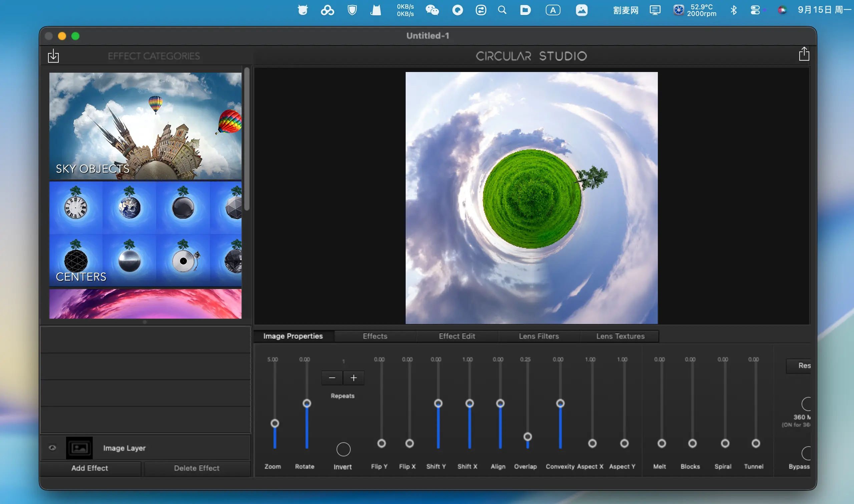The image size is (854, 504).
Task: Click the share export icon
Action: click(x=804, y=54)
